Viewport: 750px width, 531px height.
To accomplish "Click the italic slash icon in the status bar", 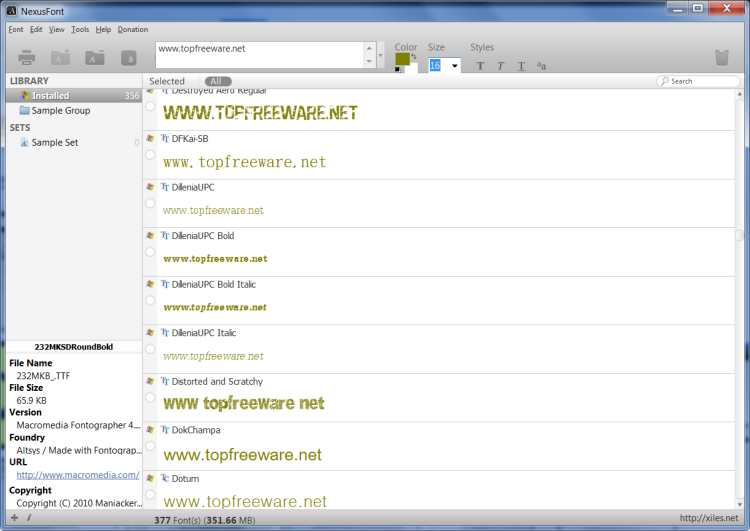I will coord(29,517).
